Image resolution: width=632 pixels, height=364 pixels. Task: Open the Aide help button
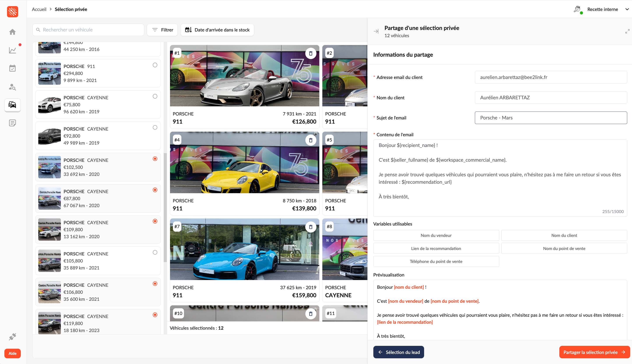tap(12, 353)
